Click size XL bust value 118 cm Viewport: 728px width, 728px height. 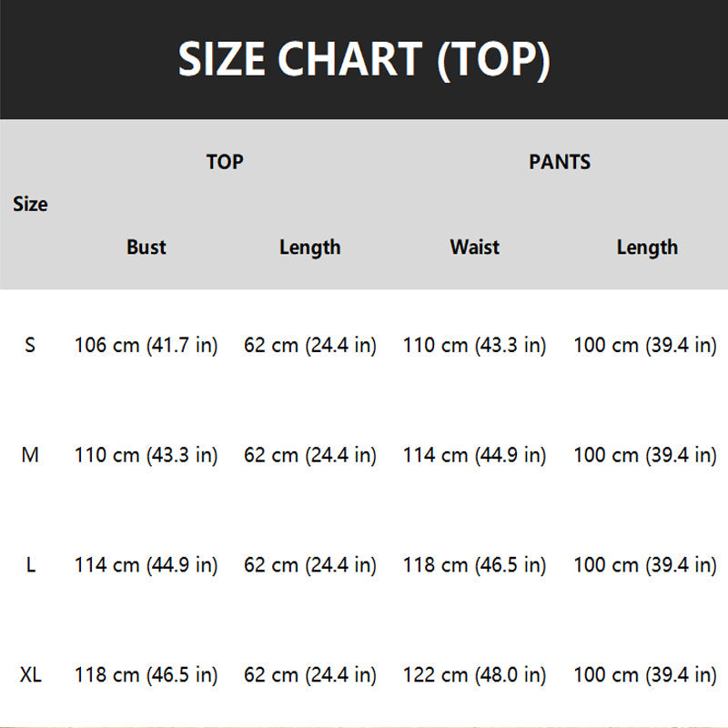click(x=146, y=675)
